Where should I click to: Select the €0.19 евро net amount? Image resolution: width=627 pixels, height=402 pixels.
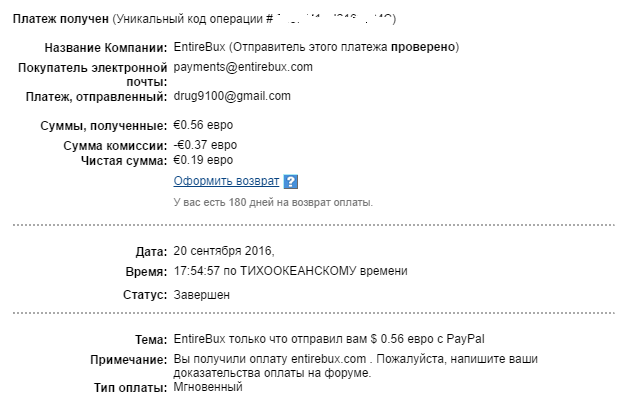203,160
